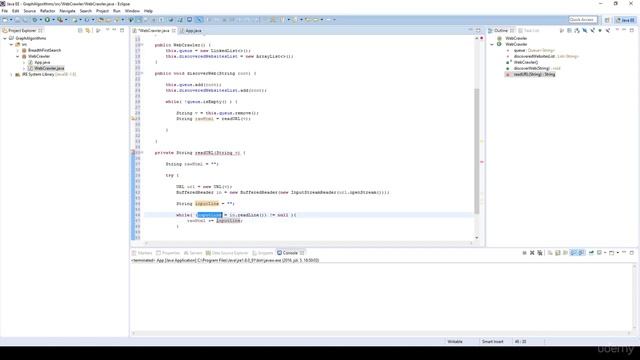Open dropdown arrow next to Debug button

coord(40,20)
